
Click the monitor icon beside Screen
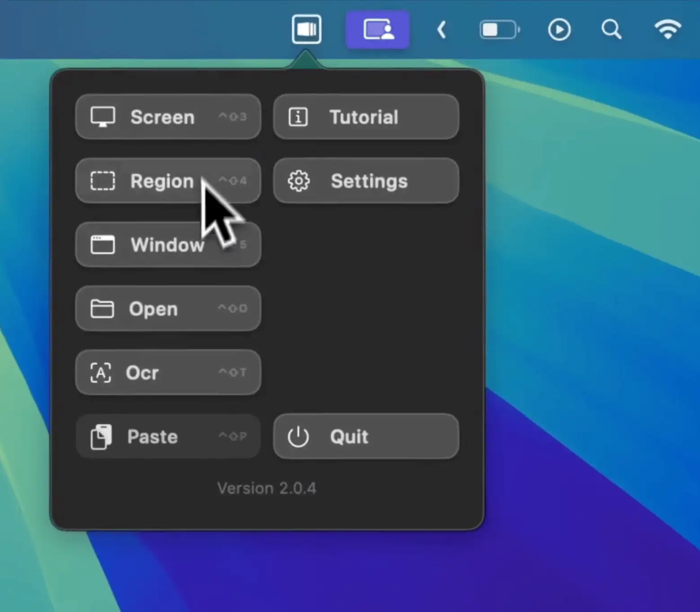[103, 117]
